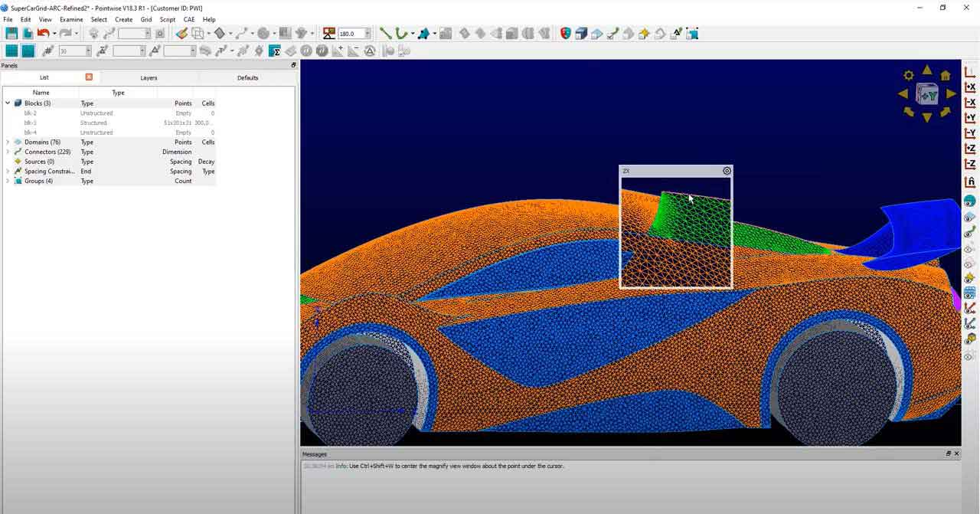Collapse the Blocks (3) tree item
This screenshot has height=514, width=980.
(7, 103)
